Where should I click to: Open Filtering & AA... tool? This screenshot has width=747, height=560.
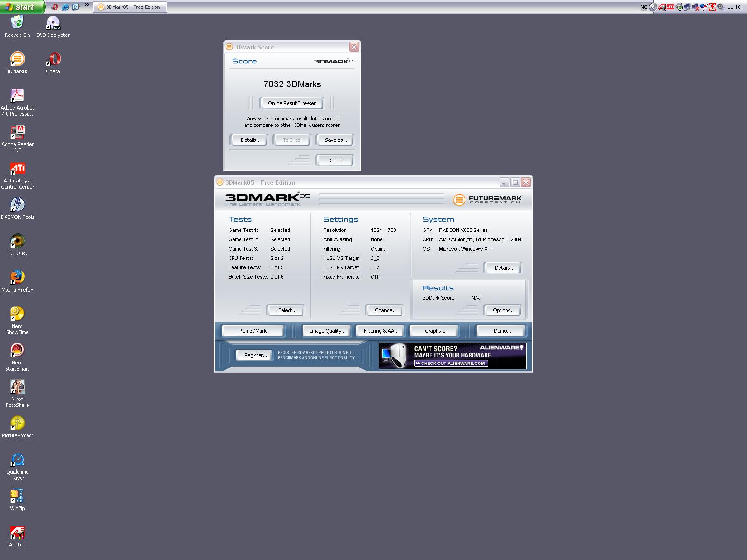pyautogui.click(x=381, y=331)
